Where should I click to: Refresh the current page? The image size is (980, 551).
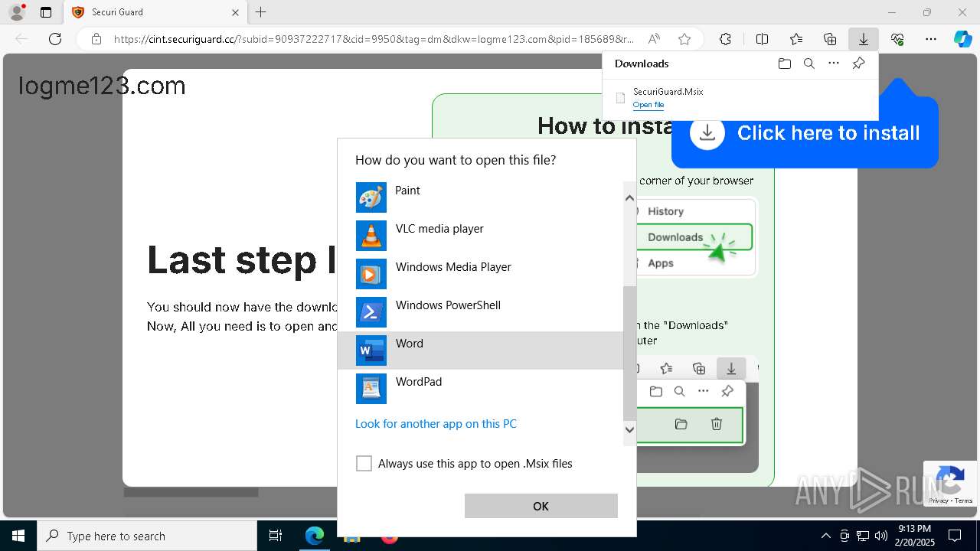(x=55, y=39)
